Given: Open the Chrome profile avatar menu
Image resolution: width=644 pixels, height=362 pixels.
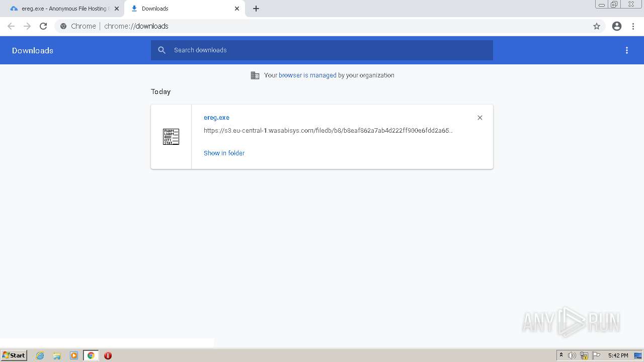Looking at the screenshot, I should coord(617,26).
